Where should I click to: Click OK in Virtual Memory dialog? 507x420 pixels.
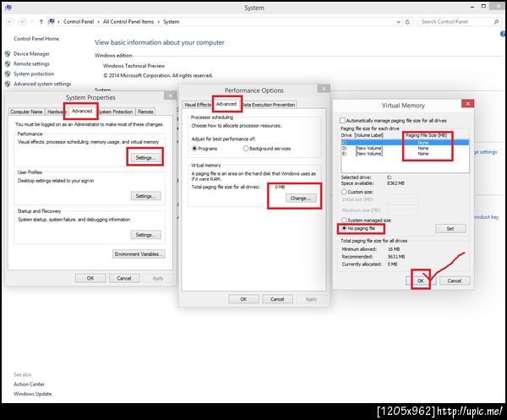(420, 281)
